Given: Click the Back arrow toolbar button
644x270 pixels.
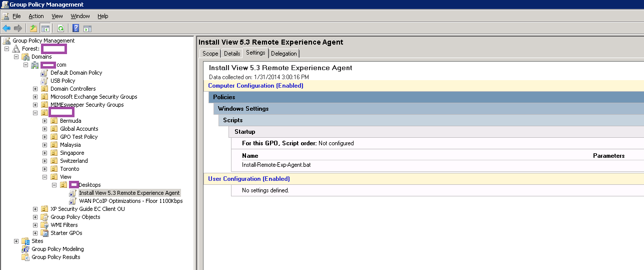Looking at the screenshot, I should tap(6, 28).
